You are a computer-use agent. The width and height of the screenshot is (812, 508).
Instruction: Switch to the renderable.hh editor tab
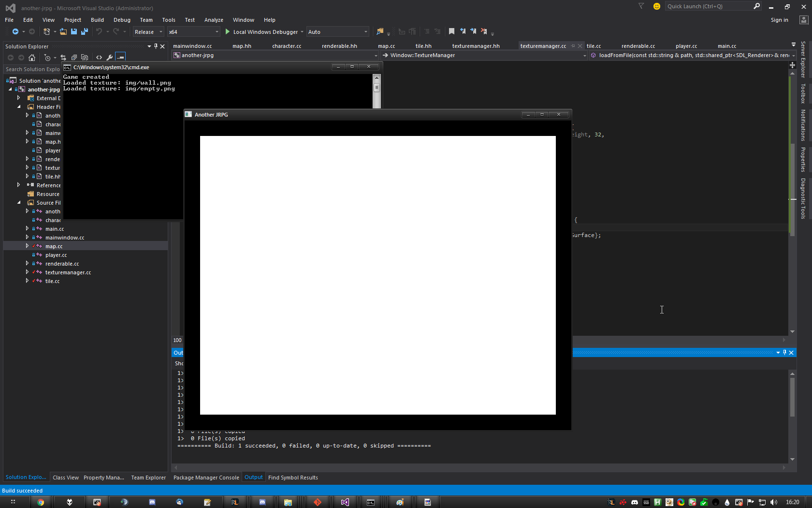tap(339, 46)
